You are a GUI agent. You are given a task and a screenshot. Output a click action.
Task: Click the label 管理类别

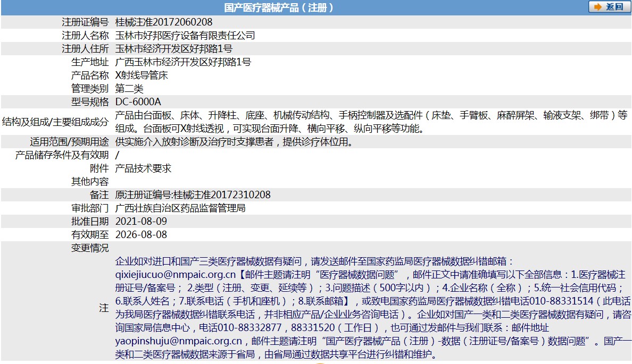coord(90,89)
